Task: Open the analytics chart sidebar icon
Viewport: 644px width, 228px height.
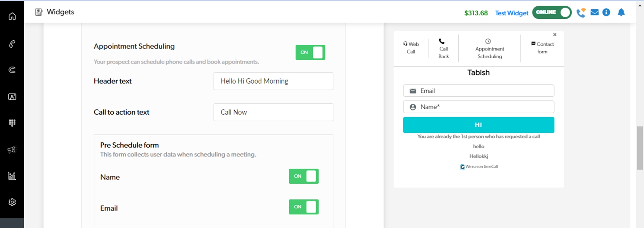Action: (x=12, y=176)
